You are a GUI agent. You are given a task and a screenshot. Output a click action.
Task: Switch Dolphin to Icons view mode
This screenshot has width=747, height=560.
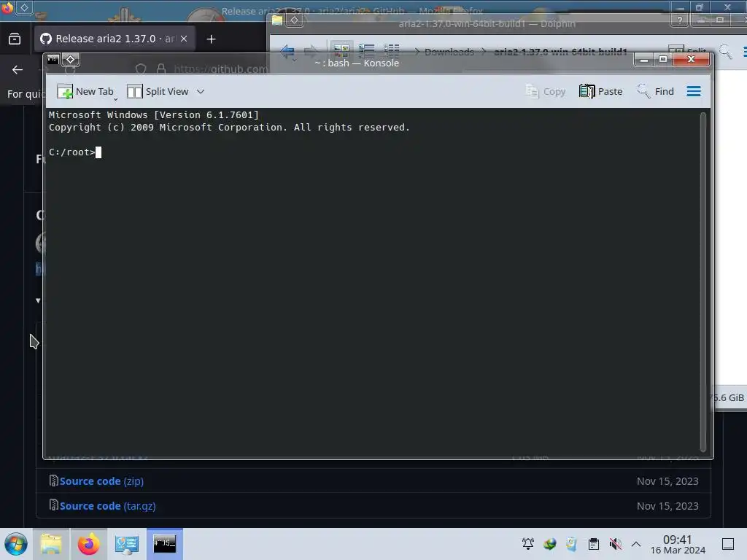coord(341,50)
